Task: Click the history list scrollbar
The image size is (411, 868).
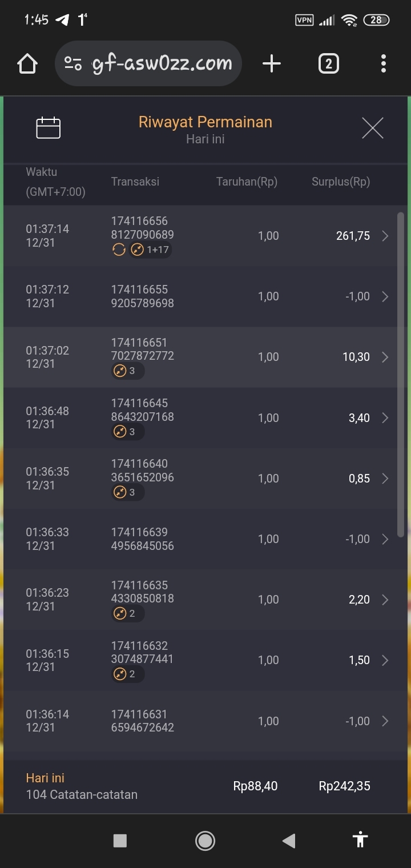Action: 401,374
